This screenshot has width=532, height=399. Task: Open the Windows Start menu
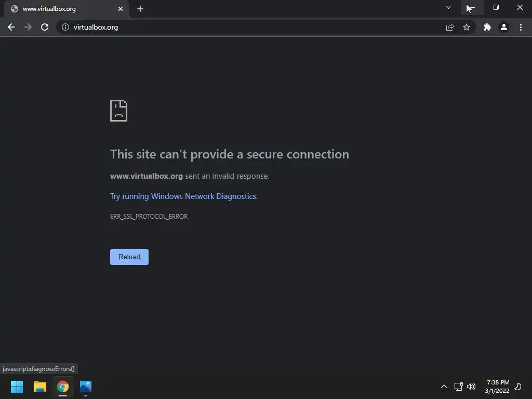click(17, 387)
